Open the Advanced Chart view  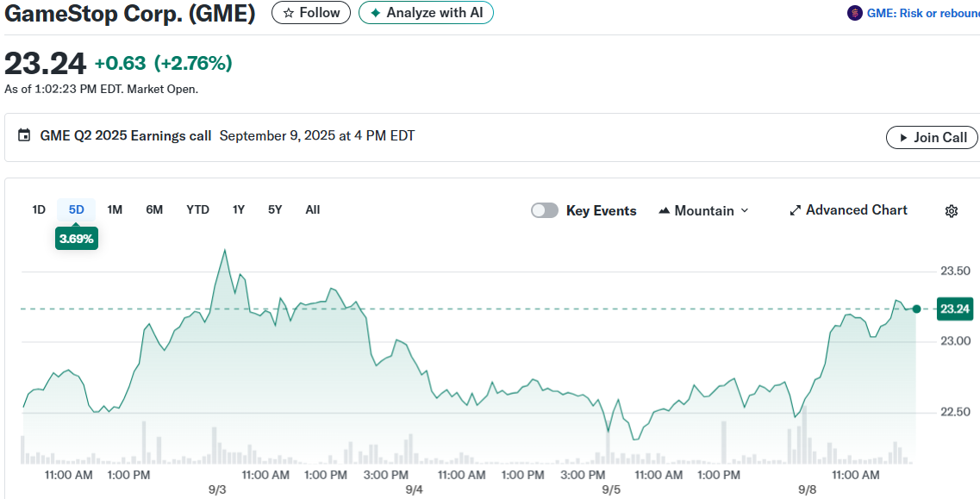click(x=848, y=210)
